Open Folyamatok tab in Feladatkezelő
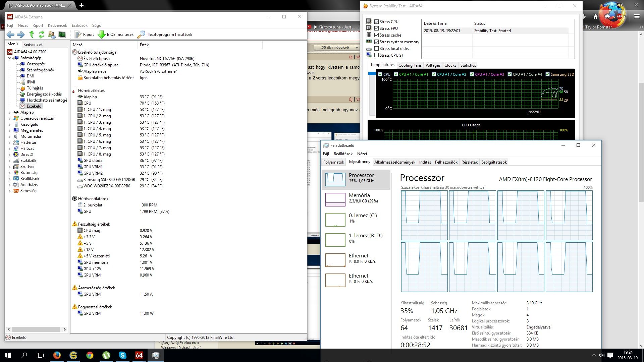Viewport: 644px width, 362px height. click(x=334, y=162)
